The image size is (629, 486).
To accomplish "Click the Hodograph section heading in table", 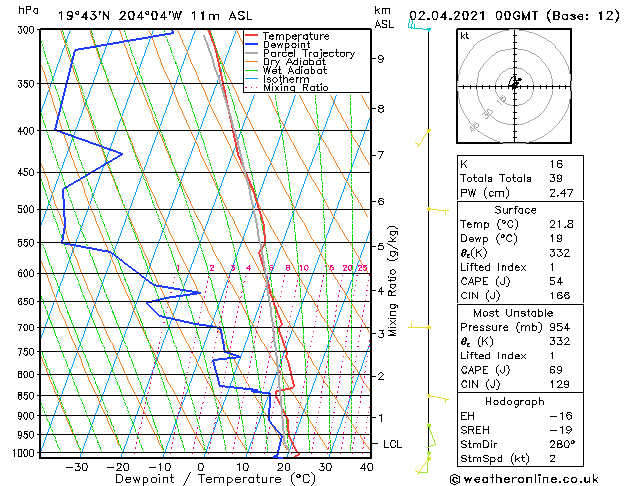I will click(x=515, y=402).
